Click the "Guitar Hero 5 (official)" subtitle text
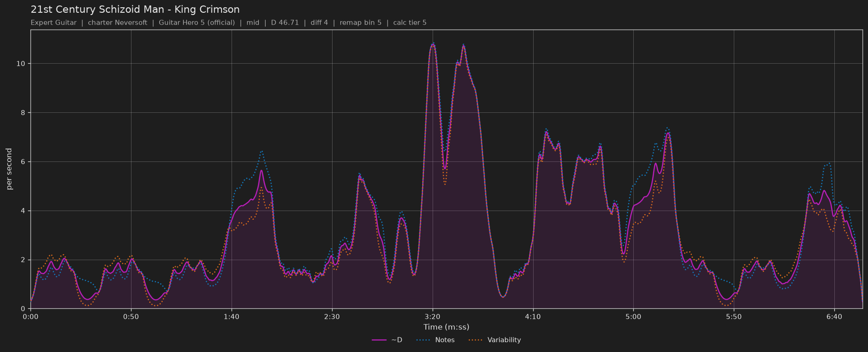868x352 pixels. 197,23
